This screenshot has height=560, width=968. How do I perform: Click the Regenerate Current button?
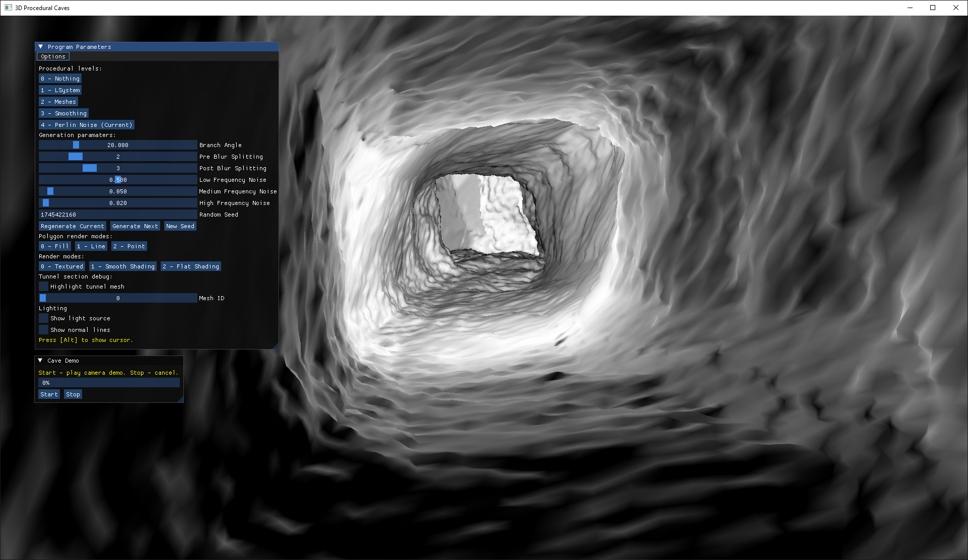click(73, 226)
